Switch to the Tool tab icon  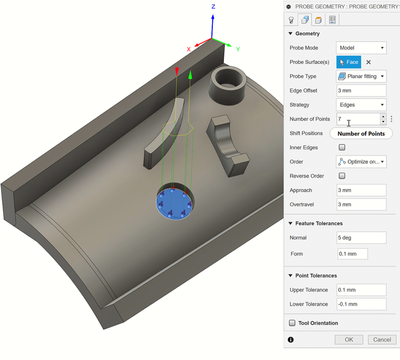(291, 20)
